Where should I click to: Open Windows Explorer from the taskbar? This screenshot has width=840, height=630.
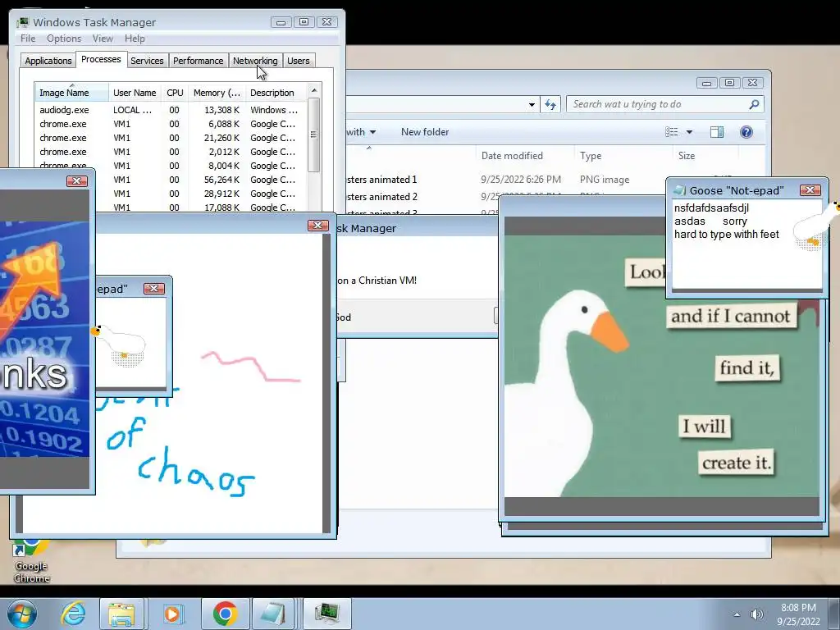(x=121, y=614)
